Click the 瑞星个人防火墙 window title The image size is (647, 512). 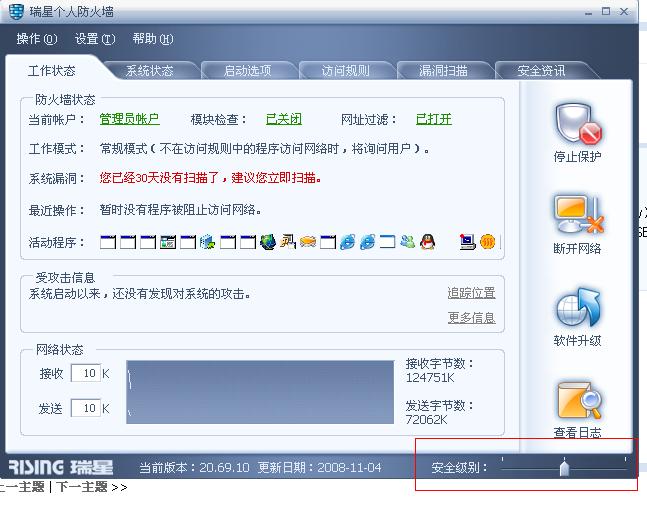point(71,12)
